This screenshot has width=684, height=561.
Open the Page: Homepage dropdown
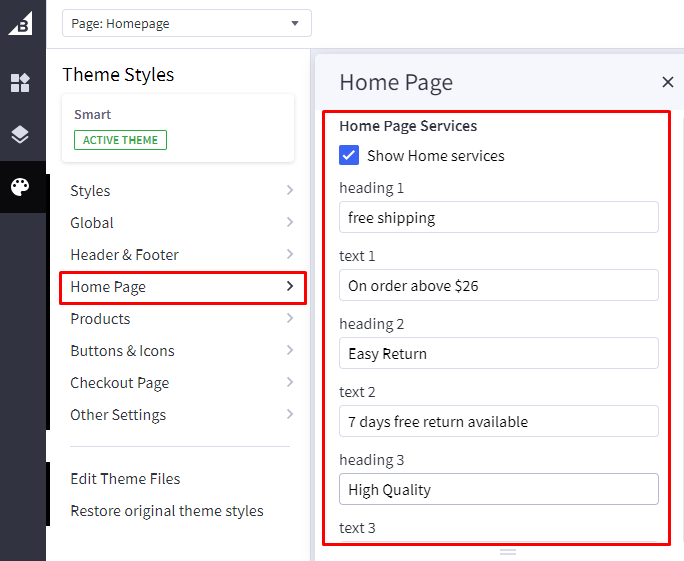tap(186, 23)
